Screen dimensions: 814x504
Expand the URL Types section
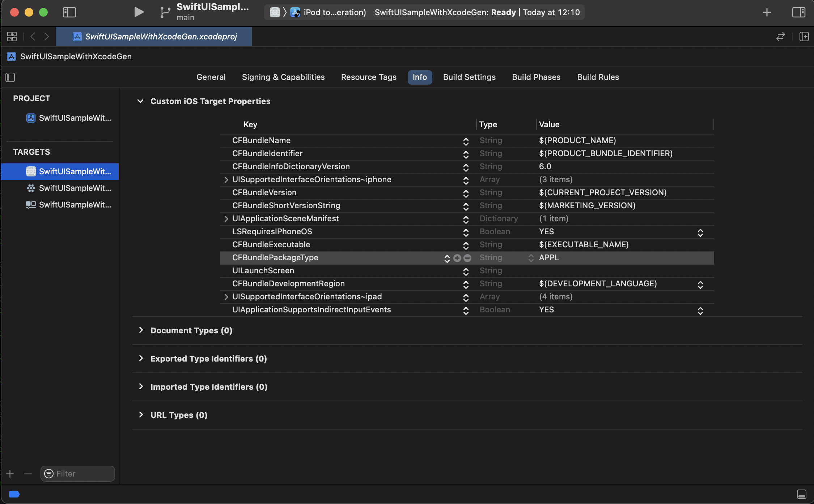tap(141, 415)
